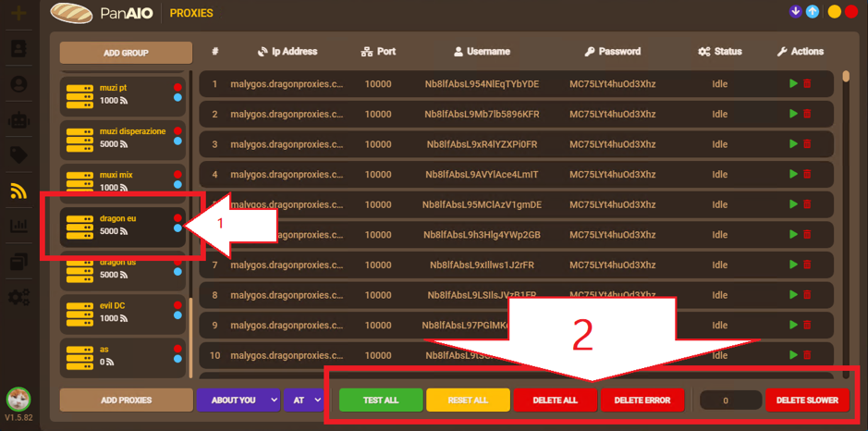
Task: Click the DELETE SLOWER button
Action: (x=807, y=400)
